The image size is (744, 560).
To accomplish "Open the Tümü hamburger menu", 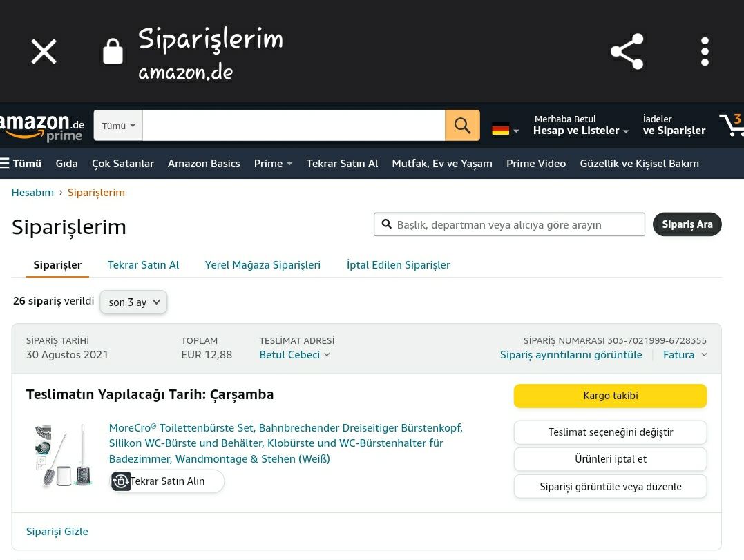I will point(21,164).
